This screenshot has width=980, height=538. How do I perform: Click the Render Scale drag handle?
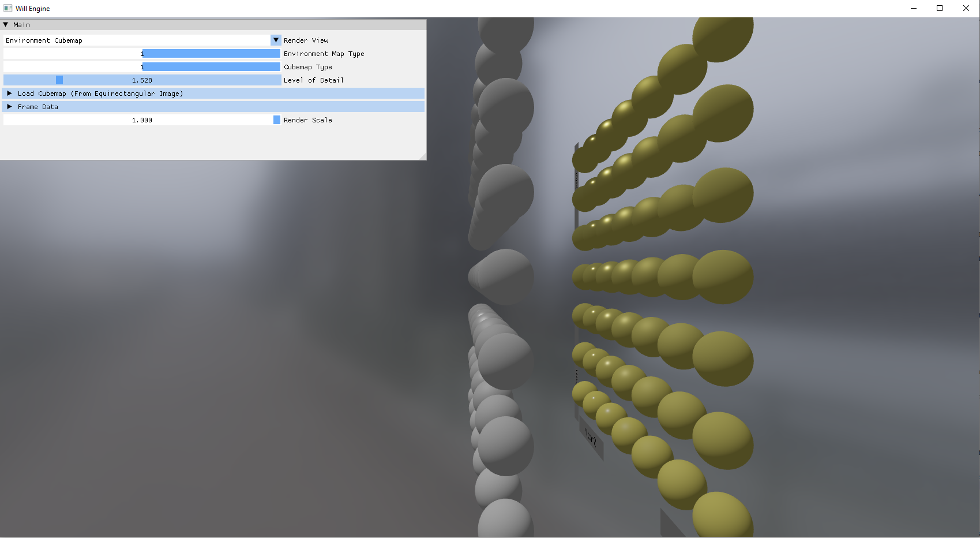pyautogui.click(x=276, y=119)
